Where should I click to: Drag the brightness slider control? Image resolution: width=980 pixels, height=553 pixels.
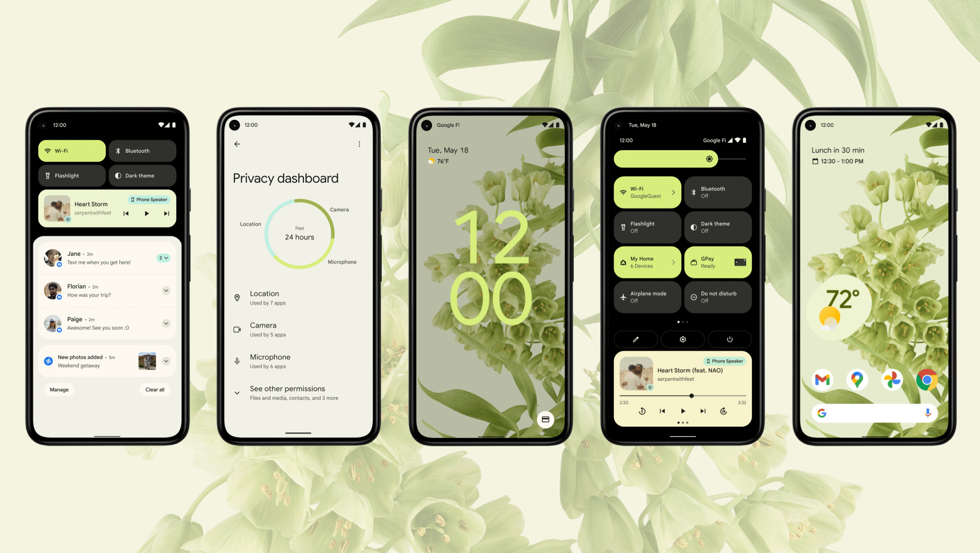coord(708,160)
